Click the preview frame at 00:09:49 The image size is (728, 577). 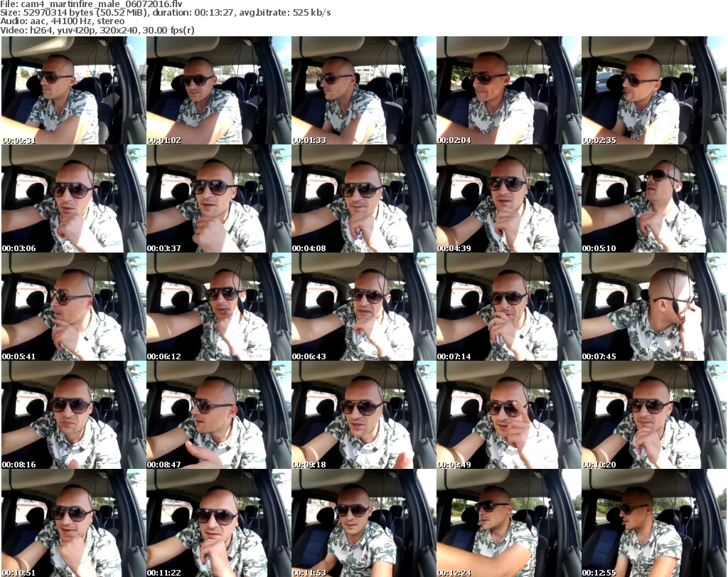click(x=508, y=415)
